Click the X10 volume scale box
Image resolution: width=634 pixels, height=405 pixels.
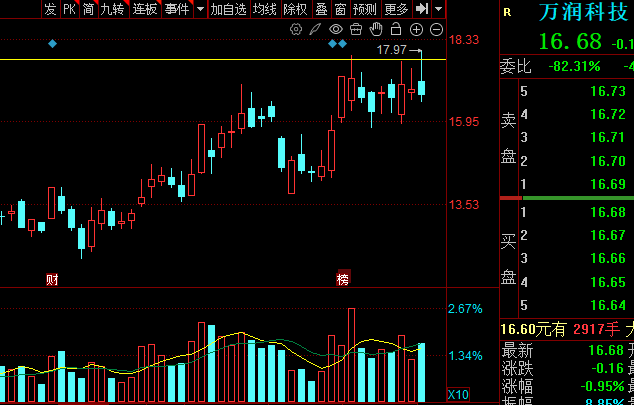[x=459, y=394]
